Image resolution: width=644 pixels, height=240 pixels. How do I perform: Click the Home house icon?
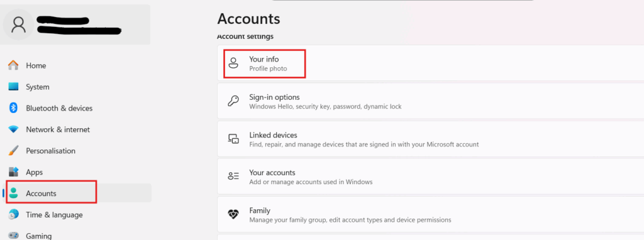tap(14, 65)
